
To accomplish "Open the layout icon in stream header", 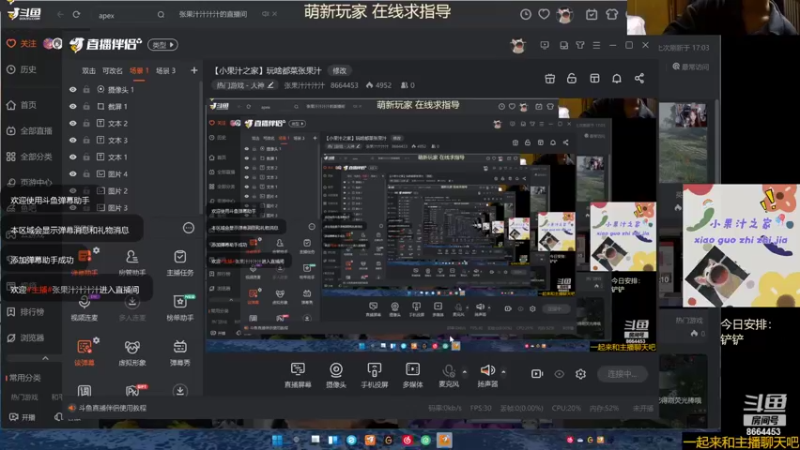I will click(x=594, y=79).
